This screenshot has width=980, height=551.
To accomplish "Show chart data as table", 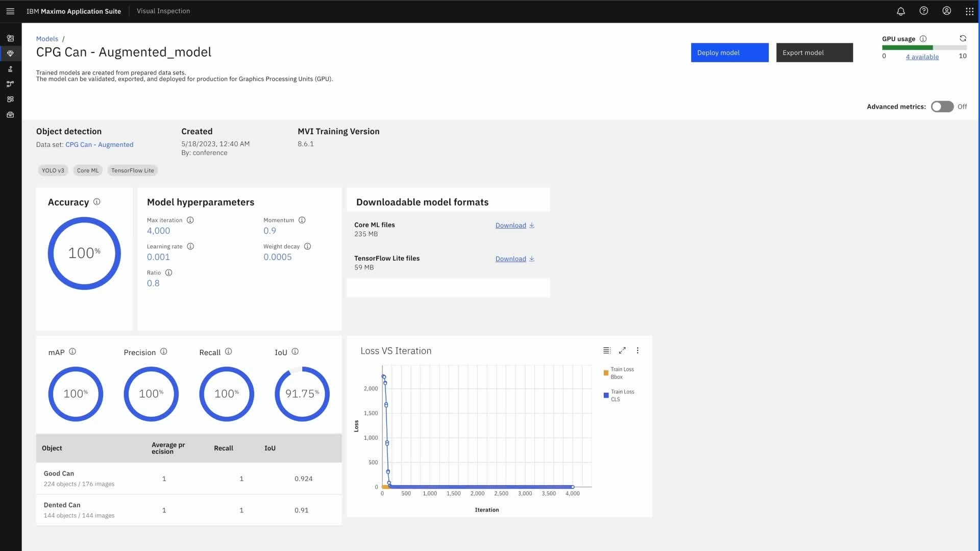I will [606, 350].
